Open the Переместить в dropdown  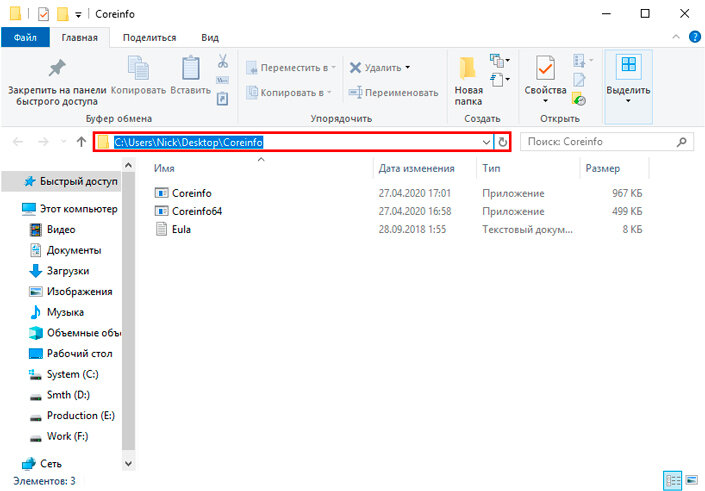click(291, 68)
